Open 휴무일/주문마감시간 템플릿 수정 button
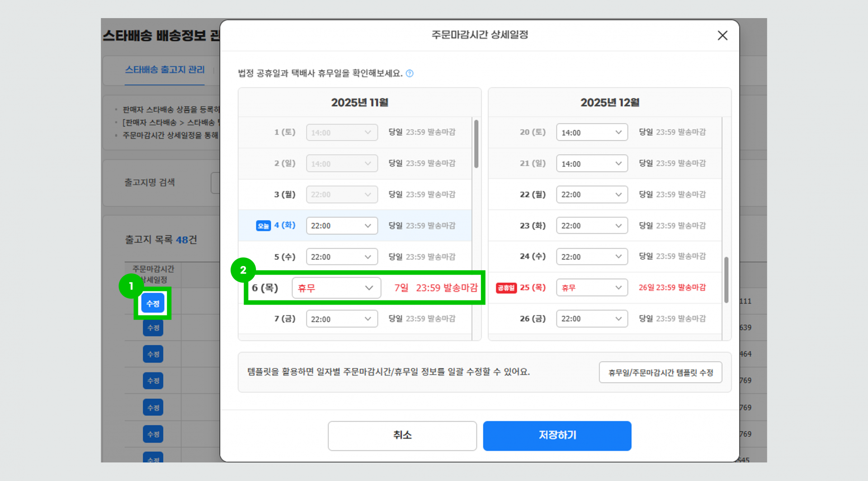Image resolution: width=868 pixels, height=481 pixels. (x=660, y=372)
